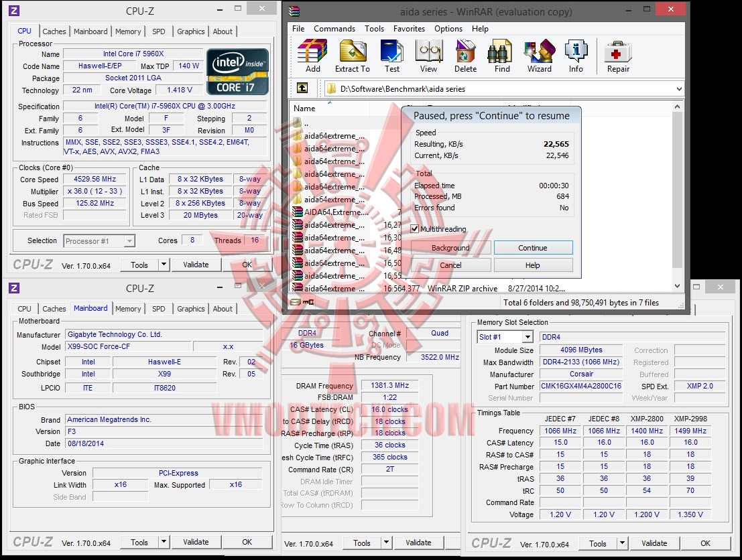Click the Intel Core i7 logo badge
The height and width of the screenshot is (560, 742).
pyautogui.click(x=237, y=72)
